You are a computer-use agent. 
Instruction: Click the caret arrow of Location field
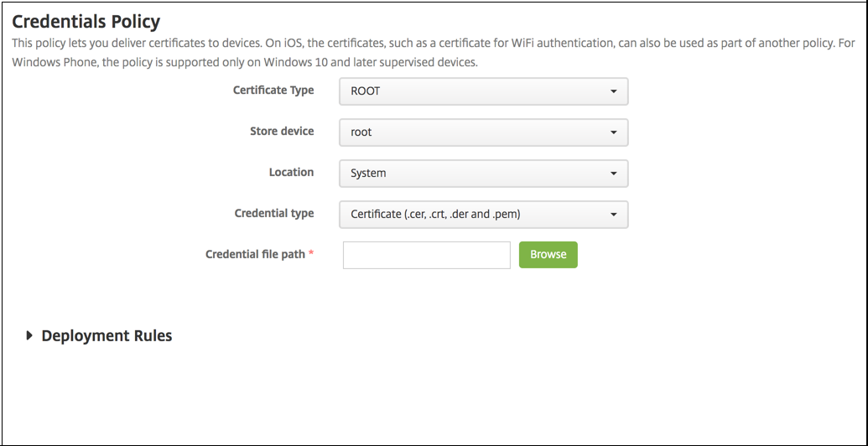pos(614,174)
